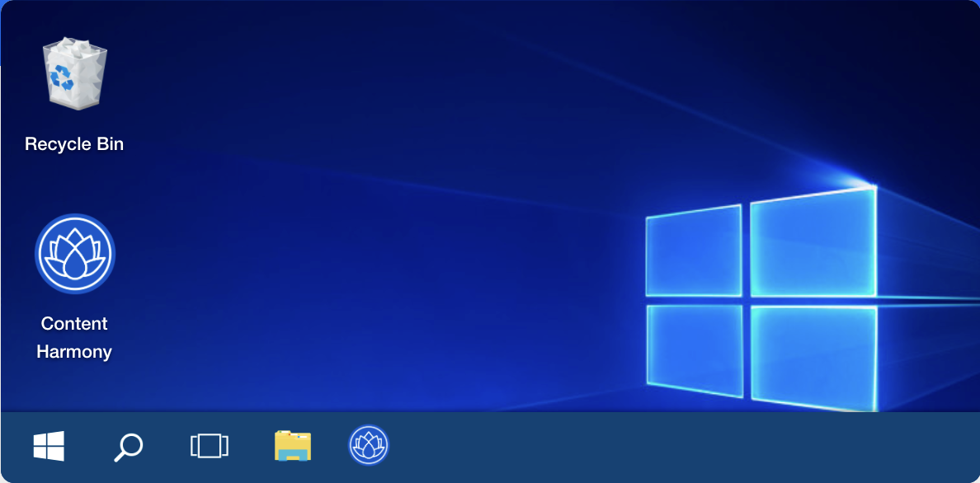Screen dimensions: 980x483
Task: Open Windows search from the taskbar
Action: pos(128,446)
